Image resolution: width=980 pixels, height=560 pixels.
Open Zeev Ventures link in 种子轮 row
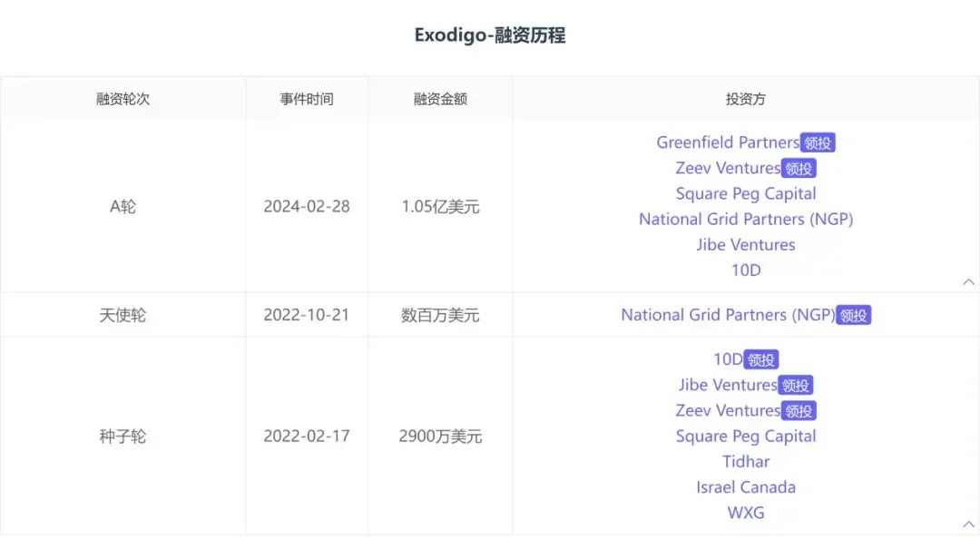[x=728, y=410]
